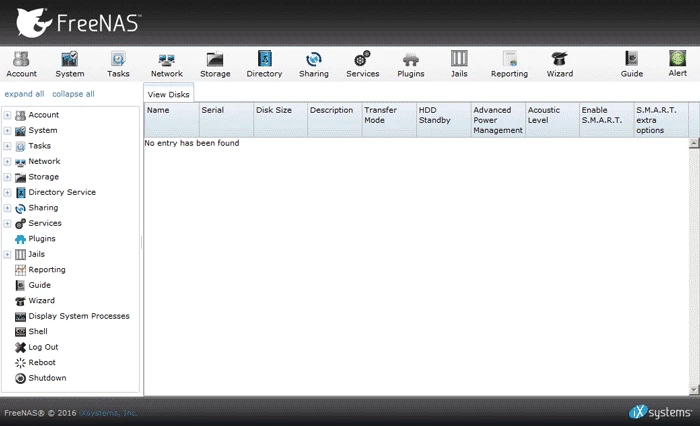700x426 pixels.
Task: Select Plugins in the sidebar tree
Action: 42,238
